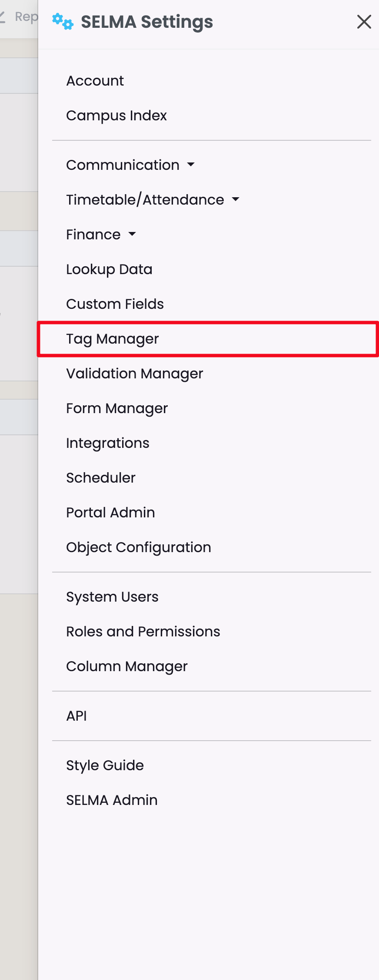Viewport: 379px width, 980px height.
Task: Open Validation Manager
Action: [134, 374]
